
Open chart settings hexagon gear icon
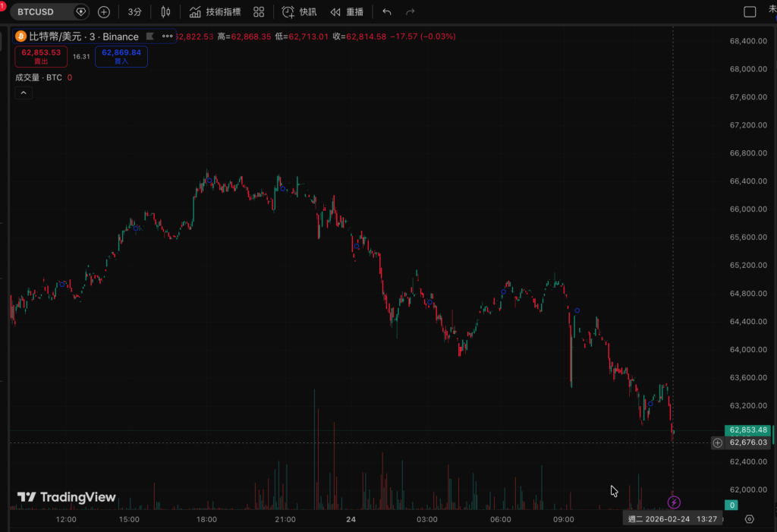(x=750, y=519)
